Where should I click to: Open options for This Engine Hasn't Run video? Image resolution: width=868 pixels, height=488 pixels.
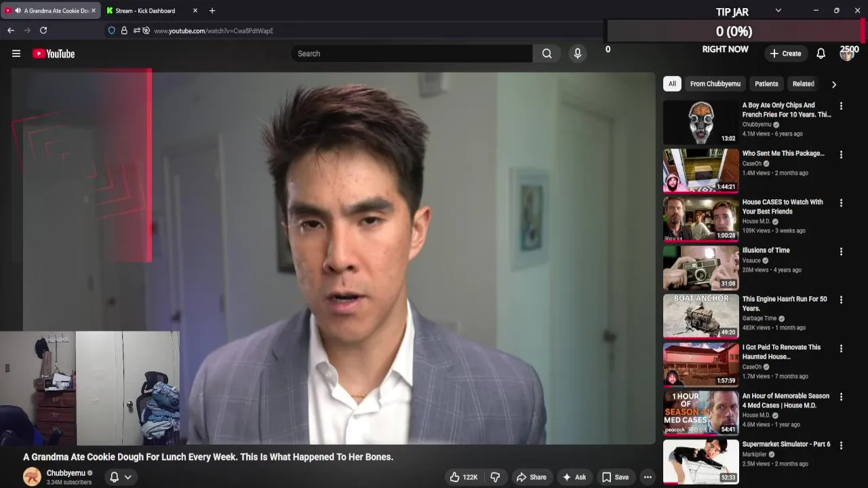(x=841, y=300)
